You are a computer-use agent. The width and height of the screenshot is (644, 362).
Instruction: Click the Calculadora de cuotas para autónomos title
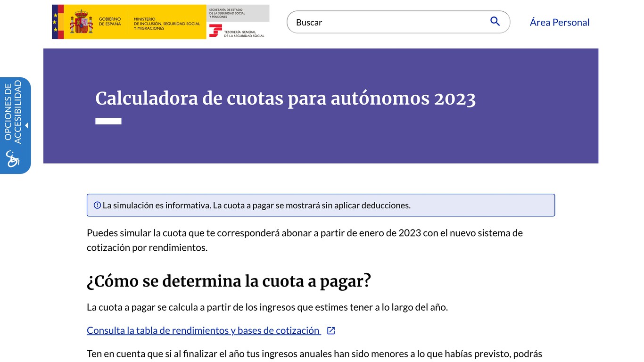coord(285,99)
